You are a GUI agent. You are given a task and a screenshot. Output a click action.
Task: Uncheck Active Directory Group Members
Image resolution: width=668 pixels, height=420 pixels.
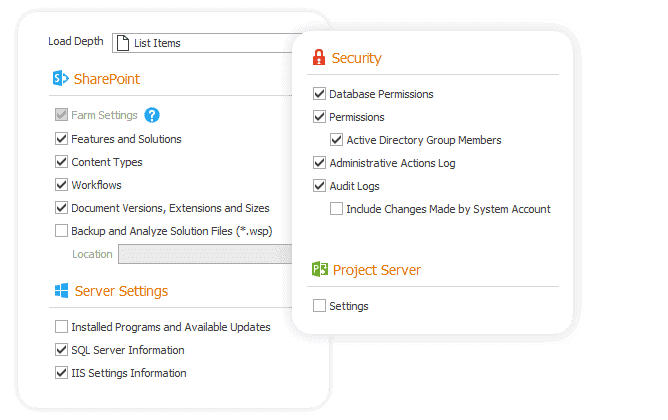point(337,139)
